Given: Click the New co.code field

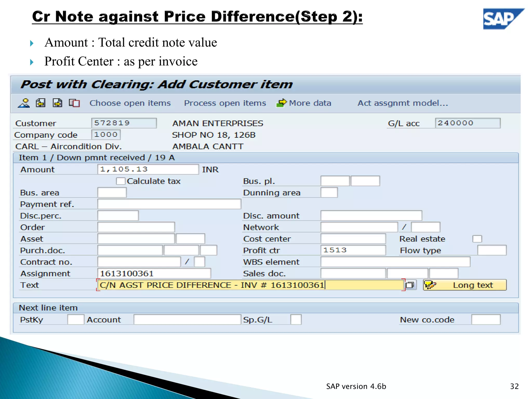Looking at the screenshot, I should pos(486,320).
